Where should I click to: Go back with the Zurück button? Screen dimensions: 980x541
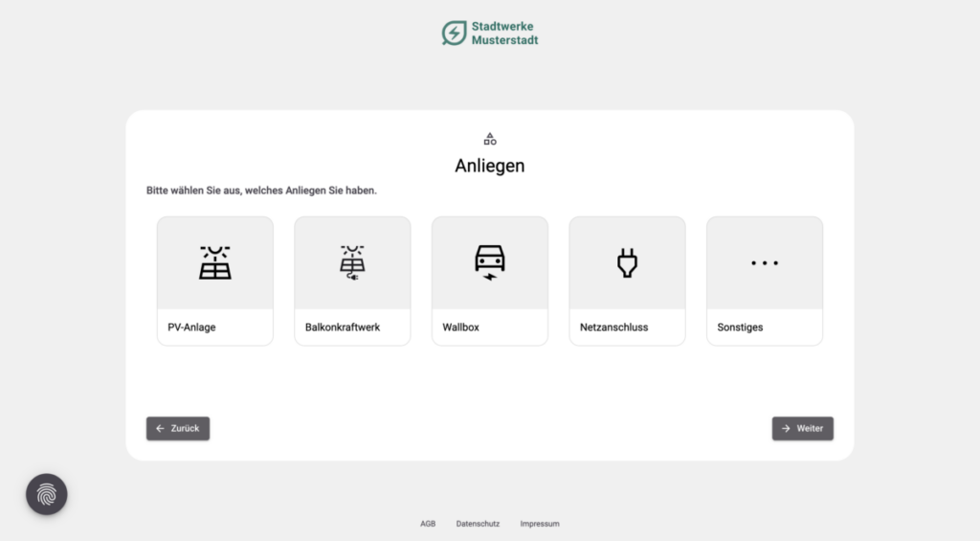(178, 429)
